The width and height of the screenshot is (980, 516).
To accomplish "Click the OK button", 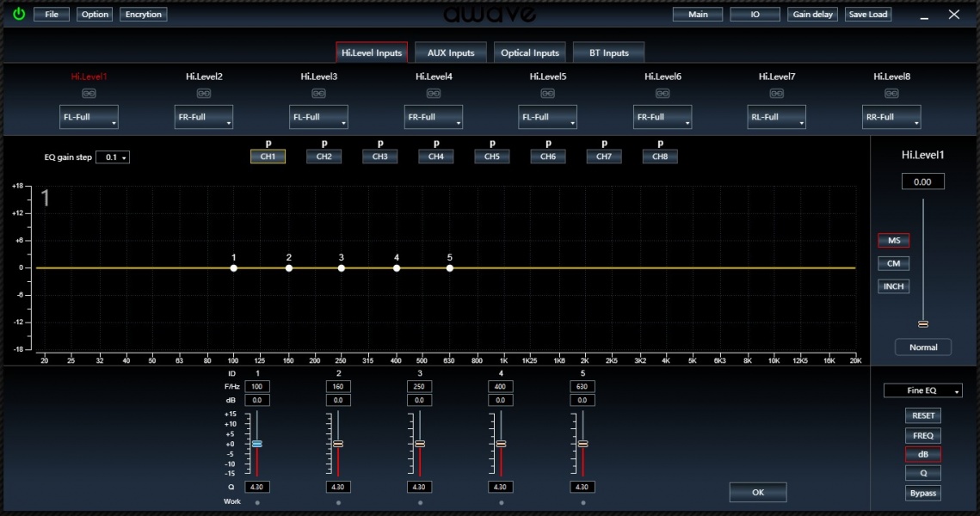I will click(758, 492).
